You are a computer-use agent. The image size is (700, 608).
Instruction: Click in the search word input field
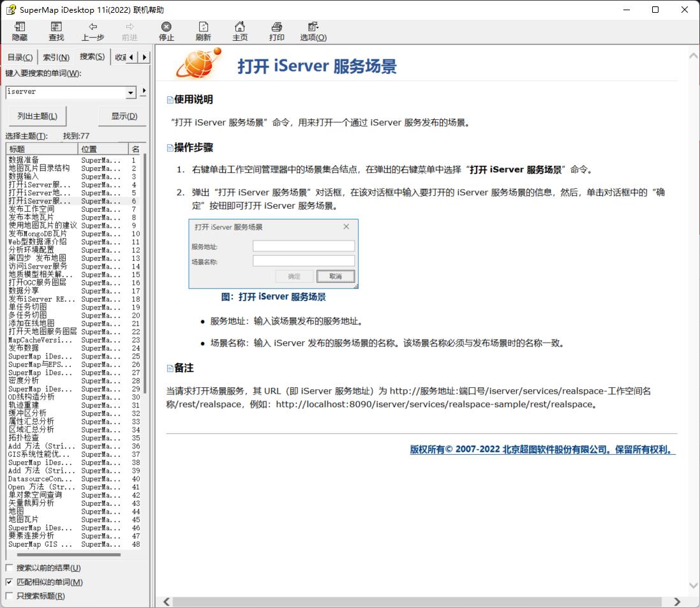[66, 93]
